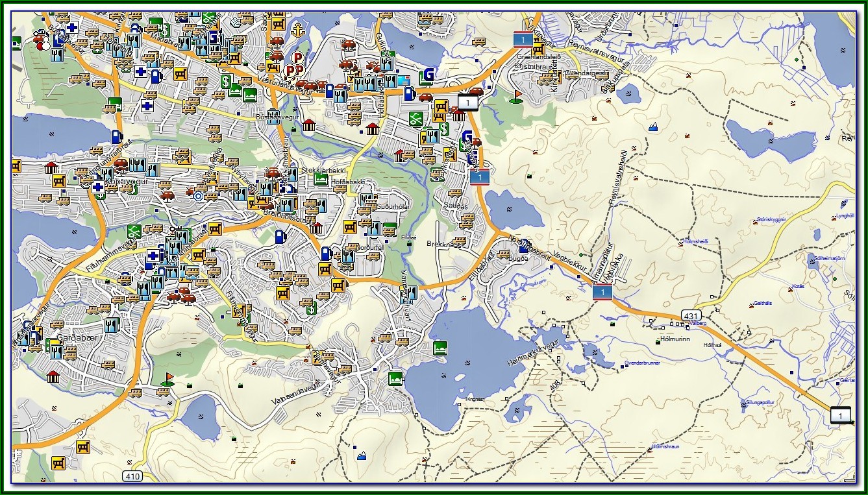Select the golf flag icon south of Garðabær
The width and height of the screenshot is (868, 495).
coord(168,379)
